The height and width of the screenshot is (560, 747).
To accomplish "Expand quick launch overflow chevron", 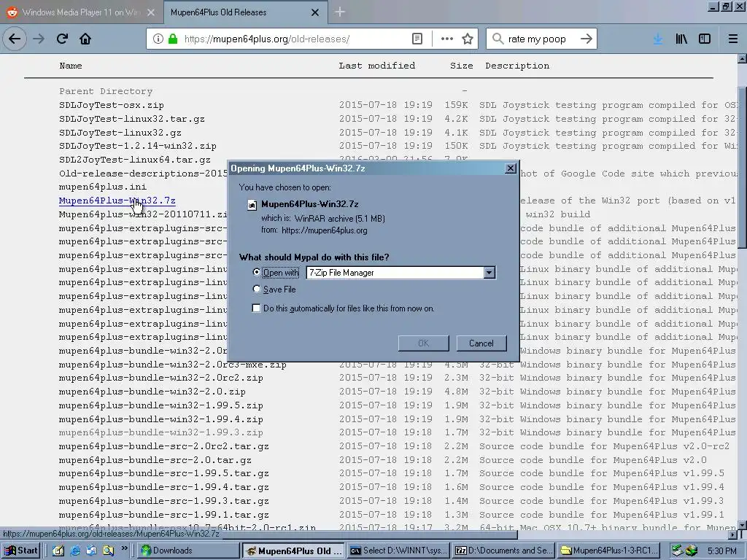I will (124, 548).
